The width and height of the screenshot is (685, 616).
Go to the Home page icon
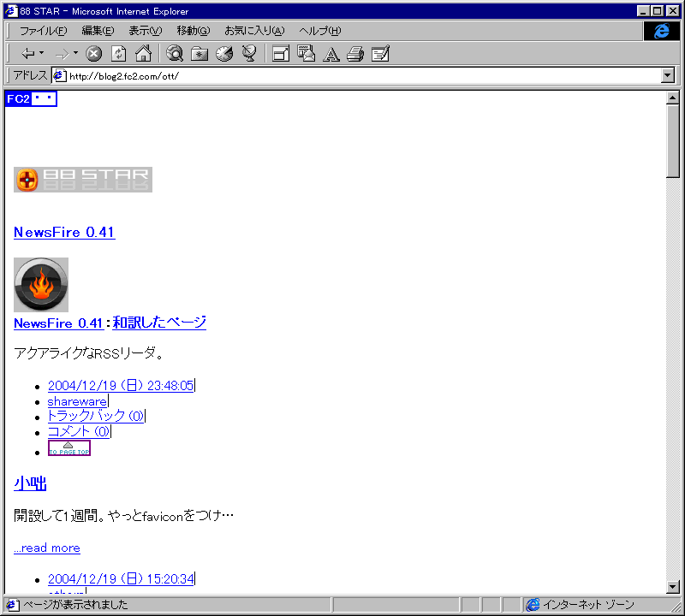[x=143, y=54]
